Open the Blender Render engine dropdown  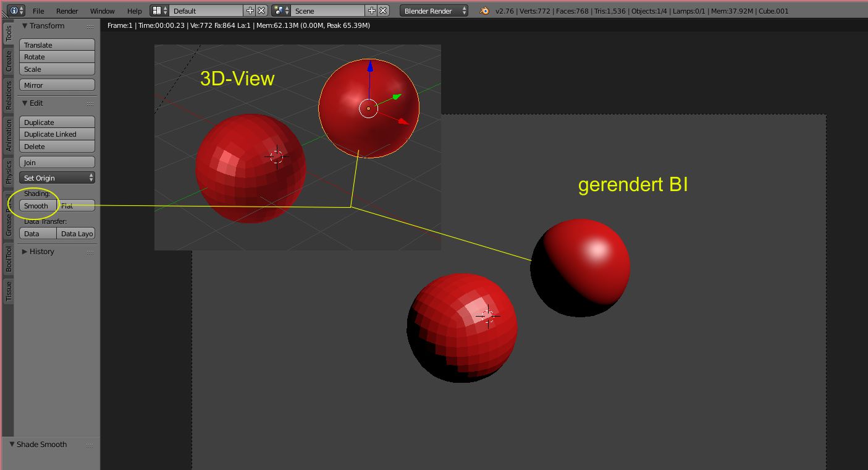tap(434, 11)
